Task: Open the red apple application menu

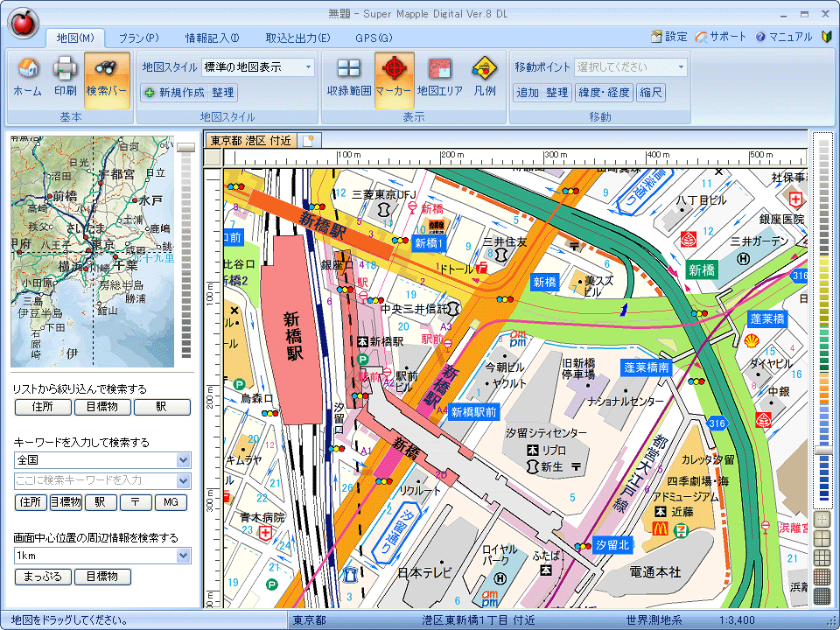Action: click(x=23, y=23)
